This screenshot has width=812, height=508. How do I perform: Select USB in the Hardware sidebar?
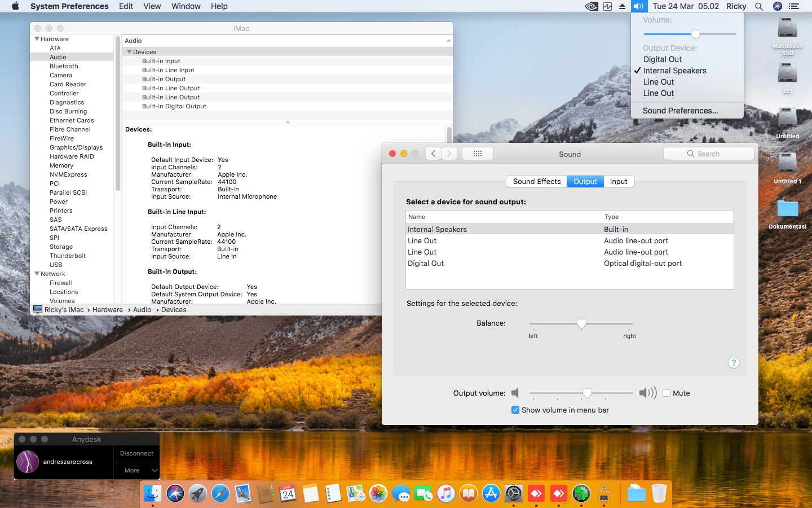[56, 265]
